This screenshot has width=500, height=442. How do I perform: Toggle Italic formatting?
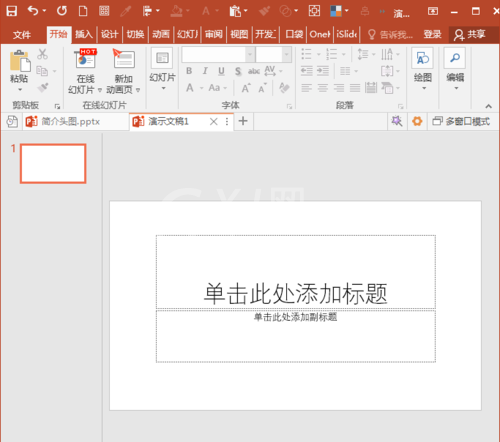coord(205,71)
